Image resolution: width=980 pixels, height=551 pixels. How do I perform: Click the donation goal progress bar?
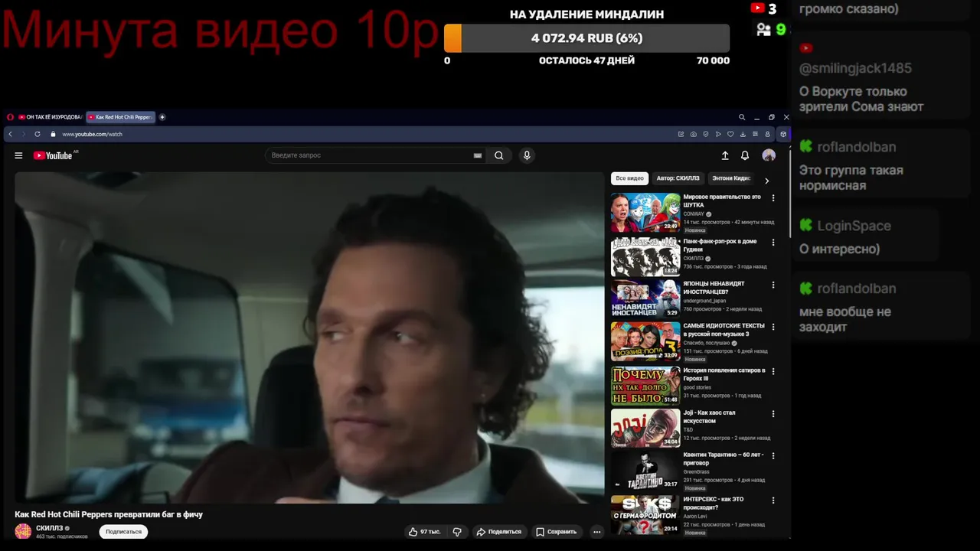coord(586,38)
